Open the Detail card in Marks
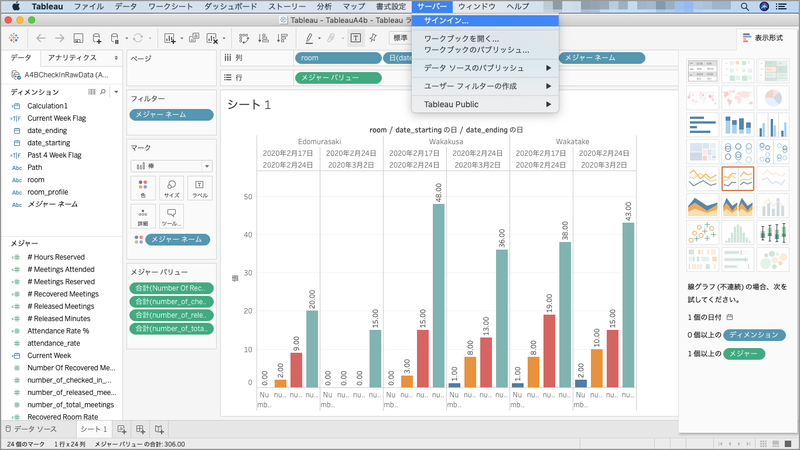Viewport: 800px width, 450px height. pos(143,216)
